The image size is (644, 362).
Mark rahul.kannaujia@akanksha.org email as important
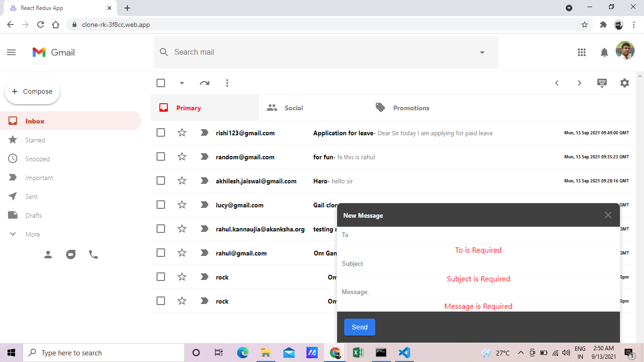tap(205, 229)
